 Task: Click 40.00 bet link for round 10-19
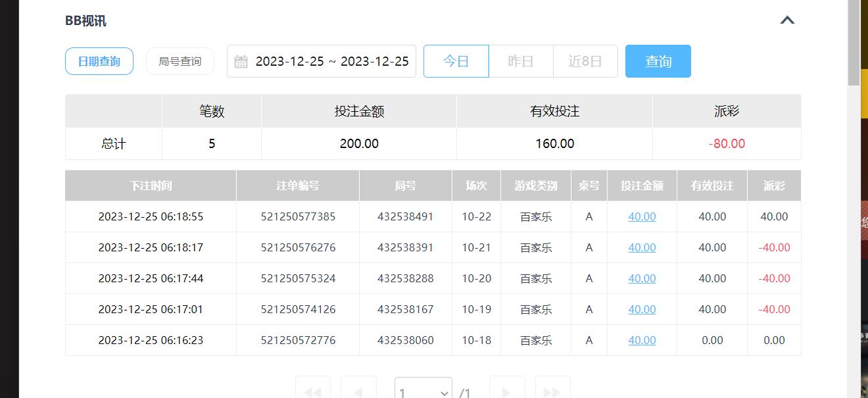(642, 309)
